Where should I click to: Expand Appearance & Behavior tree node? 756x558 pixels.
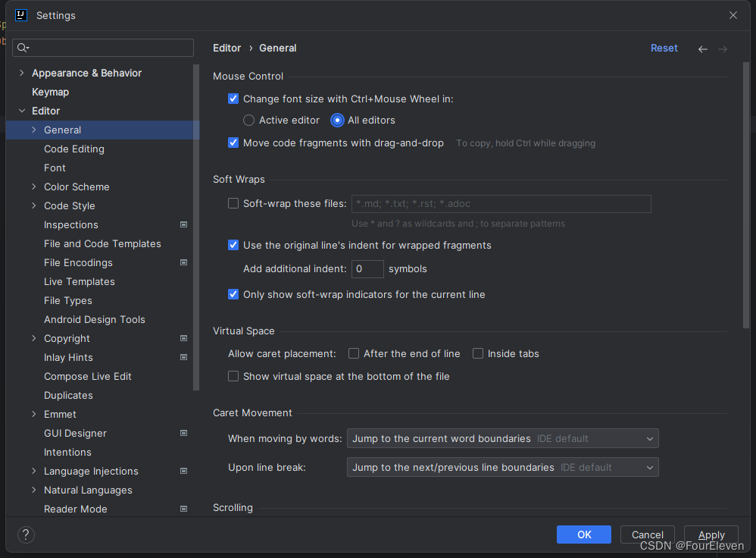[x=21, y=73]
